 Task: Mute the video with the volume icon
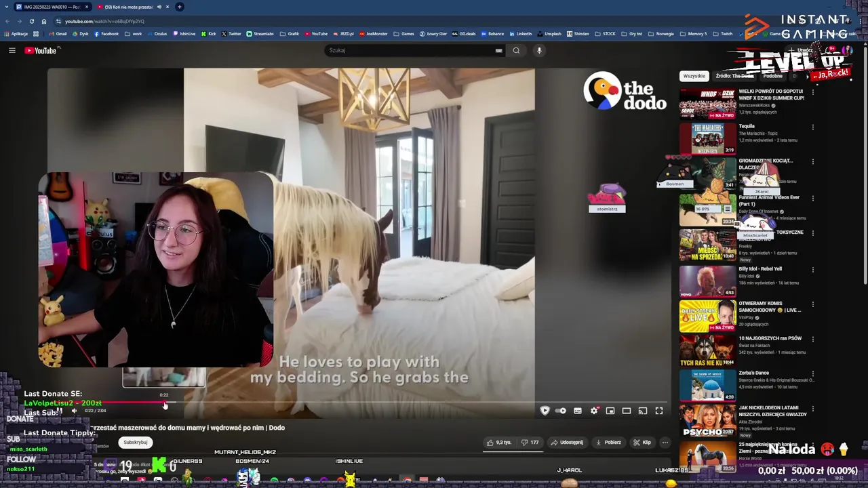75,411
